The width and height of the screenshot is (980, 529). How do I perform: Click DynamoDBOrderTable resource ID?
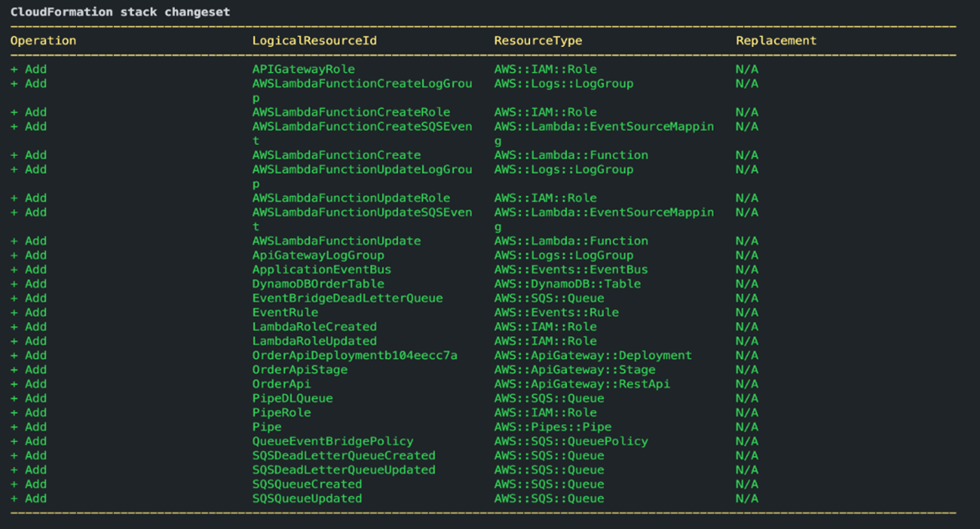(318, 284)
